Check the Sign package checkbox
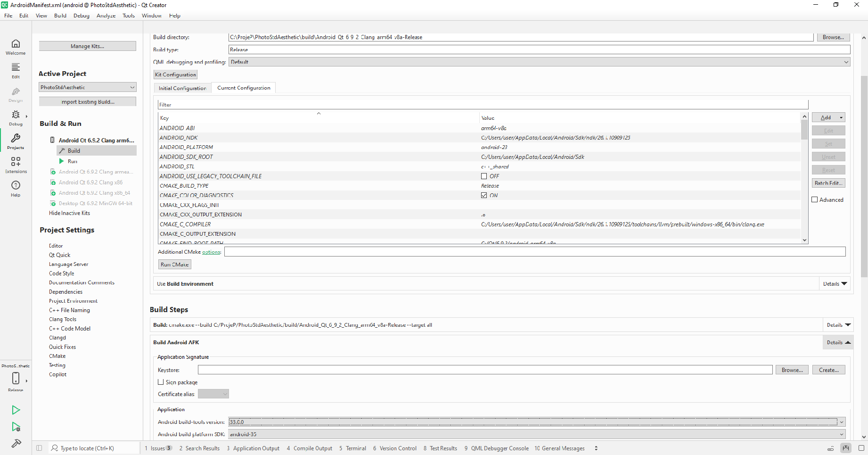Viewport: 868px width, 455px height. pyautogui.click(x=161, y=382)
